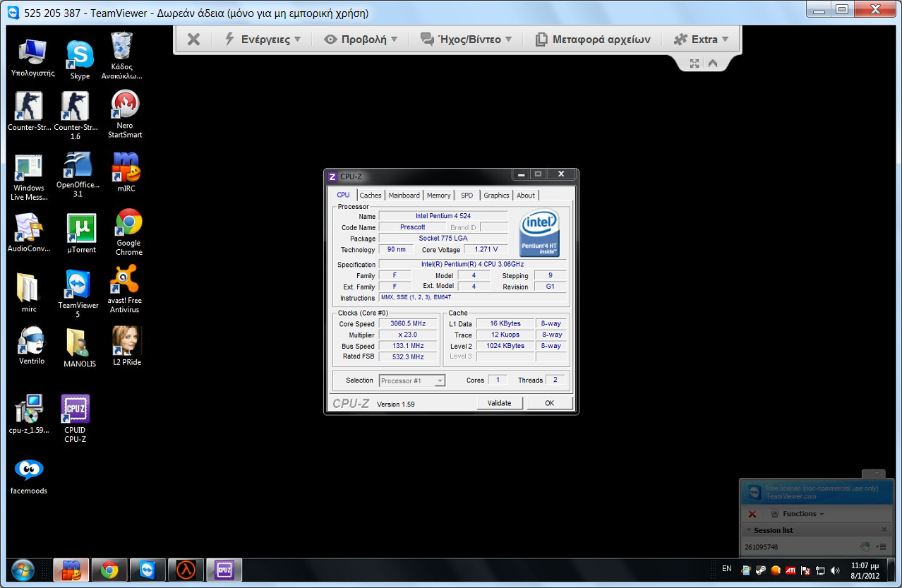The width and height of the screenshot is (902, 588).
Task: Select the cpu-z_1.59 installer icon
Action: (x=29, y=414)
